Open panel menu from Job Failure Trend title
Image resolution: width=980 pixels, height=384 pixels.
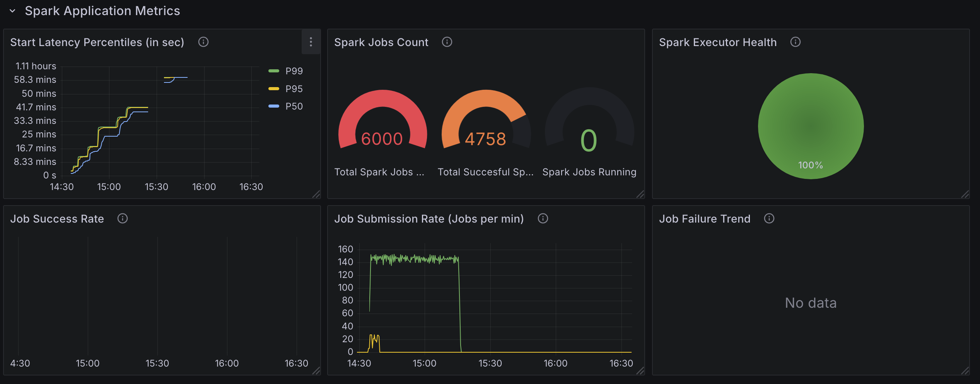(x=704, y=219)
